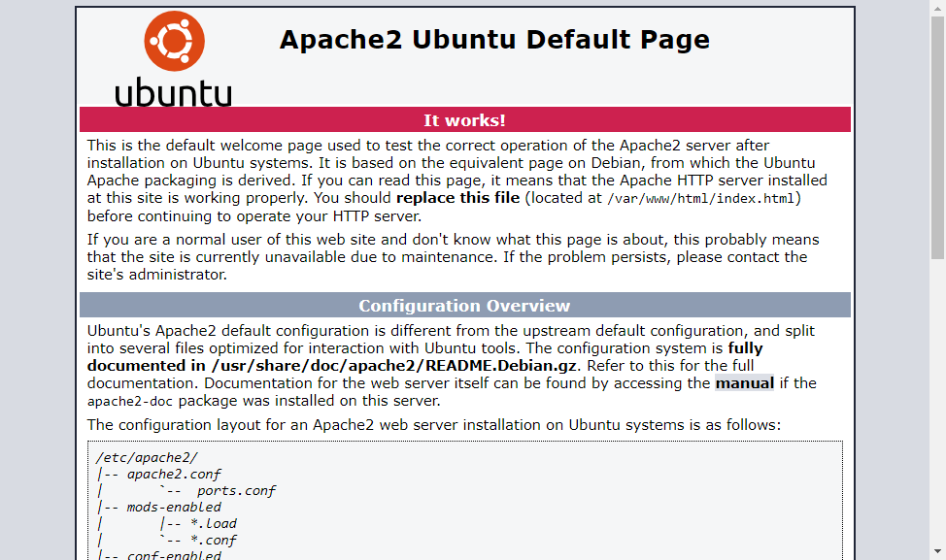Click the "Configuration Overview" section header
This screenshot has width=946, height=560.
pyautogui.click(x=465, y=306)
